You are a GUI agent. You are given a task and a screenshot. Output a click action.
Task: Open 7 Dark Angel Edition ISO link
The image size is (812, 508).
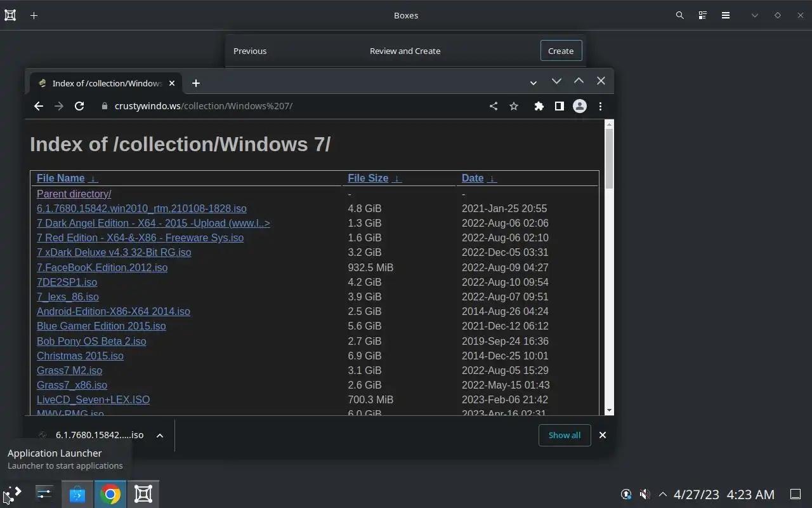(154, 223)
